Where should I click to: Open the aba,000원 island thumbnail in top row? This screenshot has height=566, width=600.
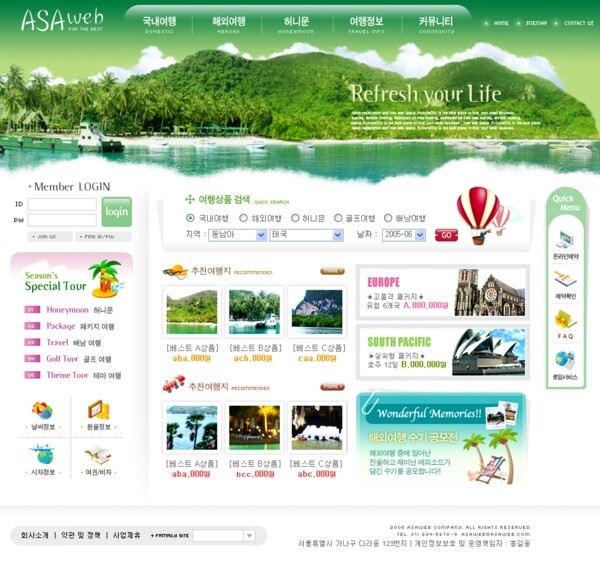[192, 312]
